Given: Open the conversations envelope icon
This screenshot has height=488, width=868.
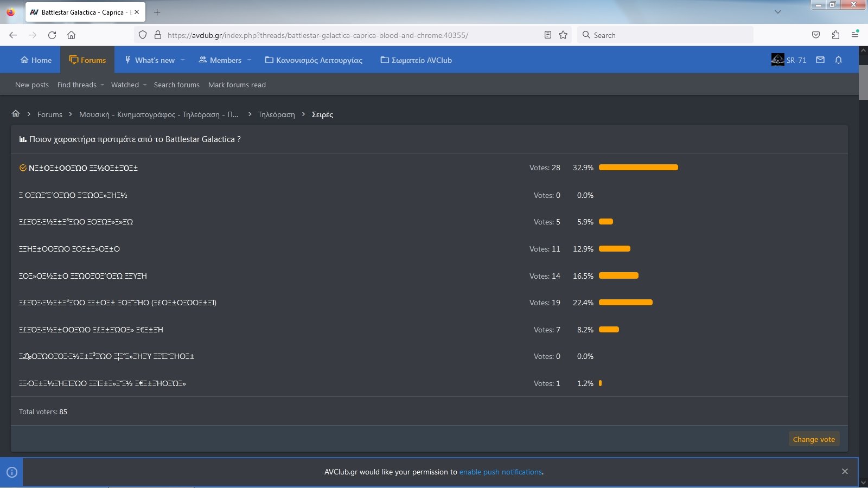Looking at the screenshot, I should click(x=820, y=60).
